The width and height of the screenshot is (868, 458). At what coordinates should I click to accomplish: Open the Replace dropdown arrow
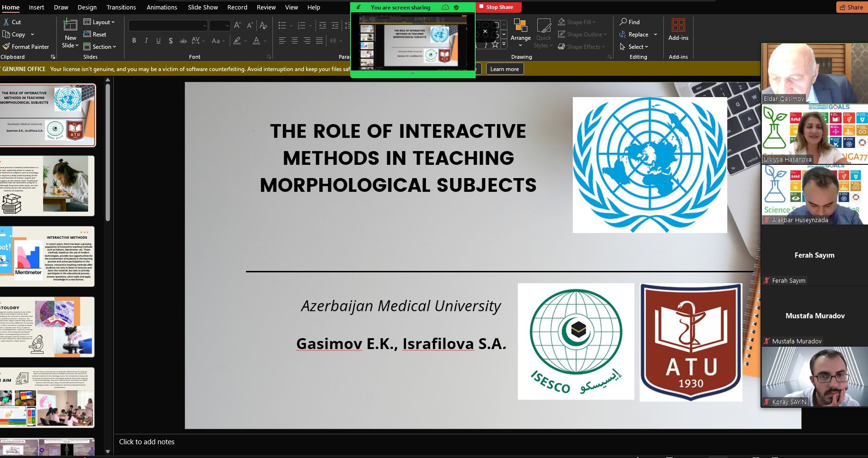tap(655, 34)
